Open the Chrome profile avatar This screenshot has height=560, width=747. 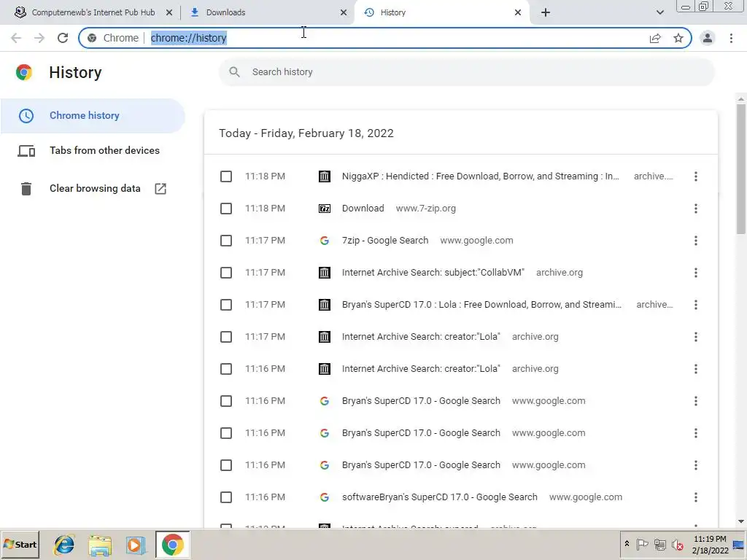[708, 38]
